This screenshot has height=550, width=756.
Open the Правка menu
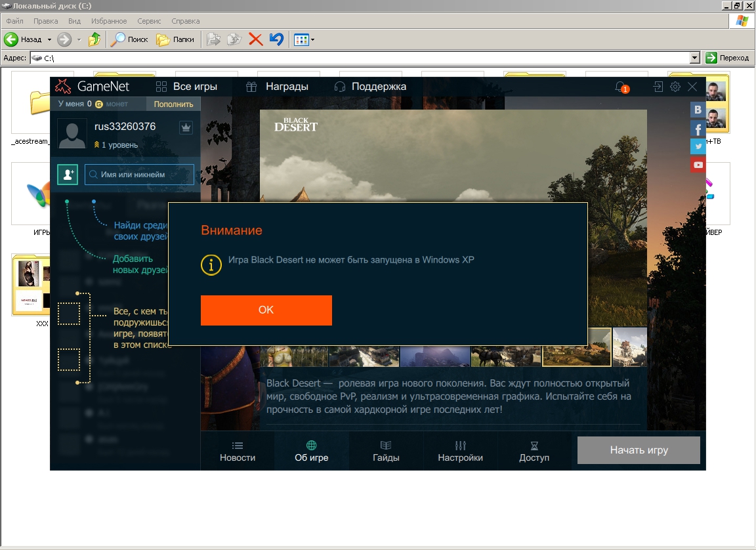[x=46, y=21]
